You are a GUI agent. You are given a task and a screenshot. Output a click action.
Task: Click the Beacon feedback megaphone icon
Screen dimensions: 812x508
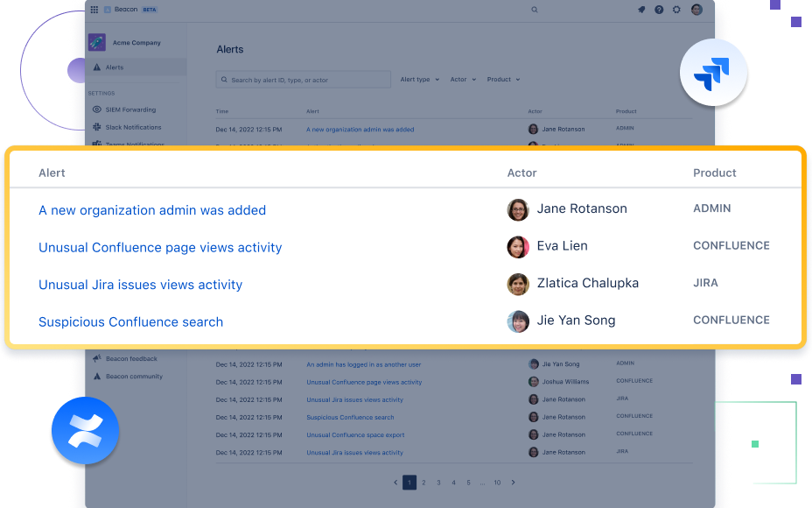pyautogui.click(x=97, y=358)
